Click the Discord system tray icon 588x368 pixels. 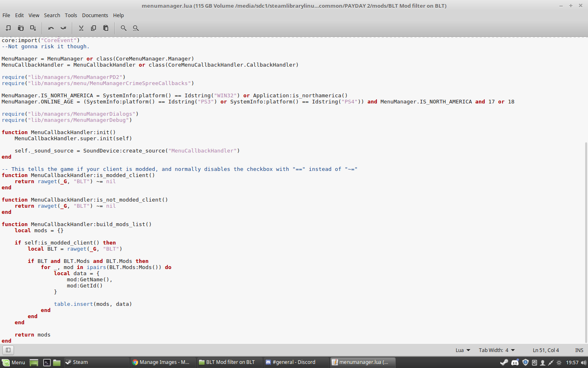(515, 362)
